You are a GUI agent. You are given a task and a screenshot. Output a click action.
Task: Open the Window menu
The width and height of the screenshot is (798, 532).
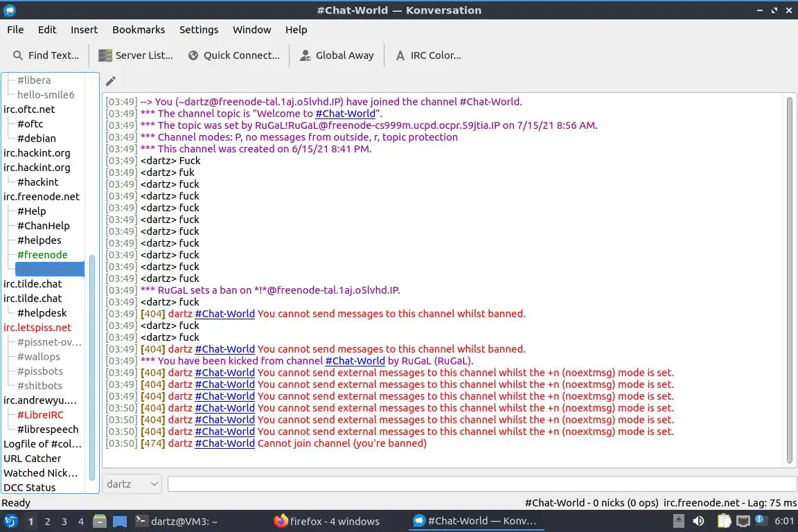click(x=252, y=30)
